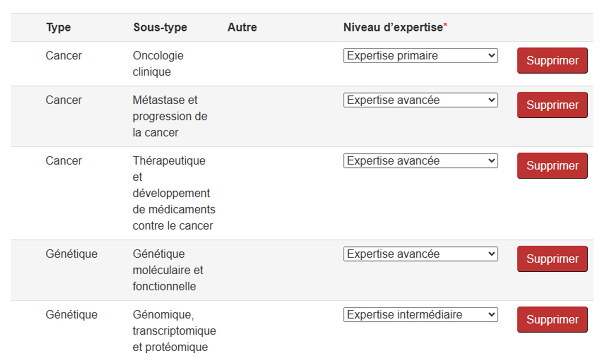609x364 pixels.
Task: Delete the Métastase et progression entry
Action: coord(552,105)
